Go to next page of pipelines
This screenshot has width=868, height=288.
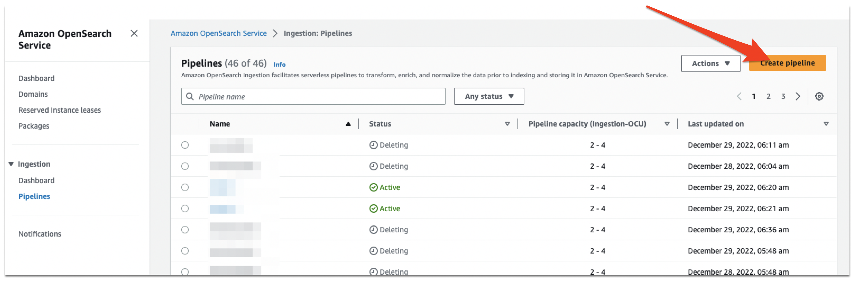(x=798, y=96)
